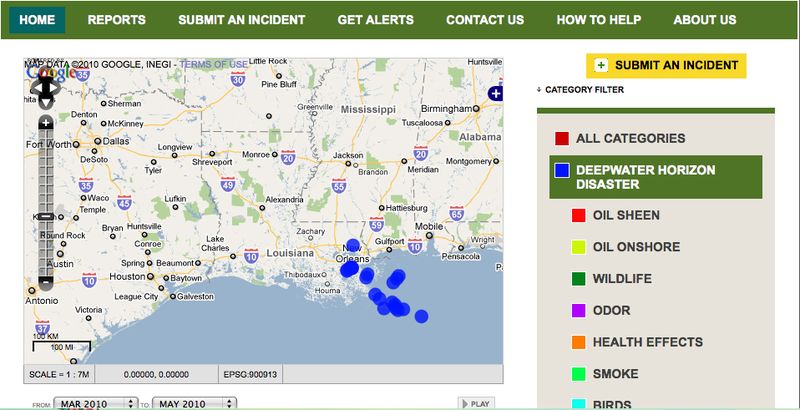Zoom in with the map plus button

46,123
